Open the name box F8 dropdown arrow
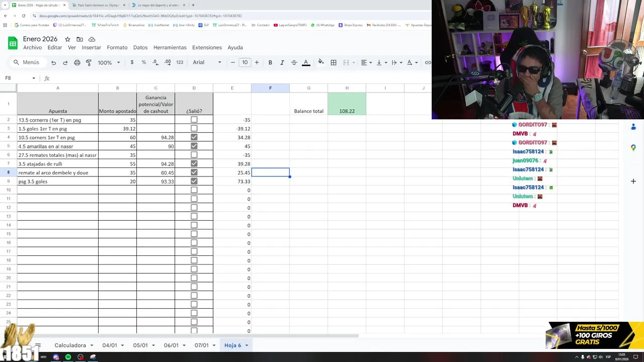The image size is (644, 362). click(x=34, y=78)
